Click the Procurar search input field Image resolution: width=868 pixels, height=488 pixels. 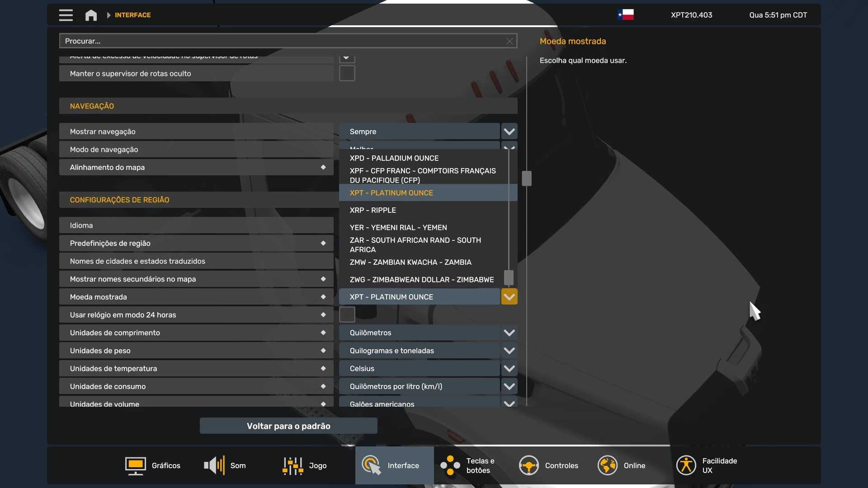pyautogui.click(x=280, y=41)
